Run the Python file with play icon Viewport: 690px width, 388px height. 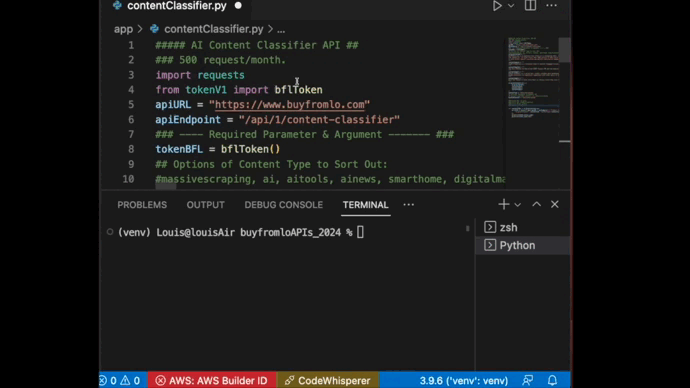pyautogui.click(x=497, y=6)
